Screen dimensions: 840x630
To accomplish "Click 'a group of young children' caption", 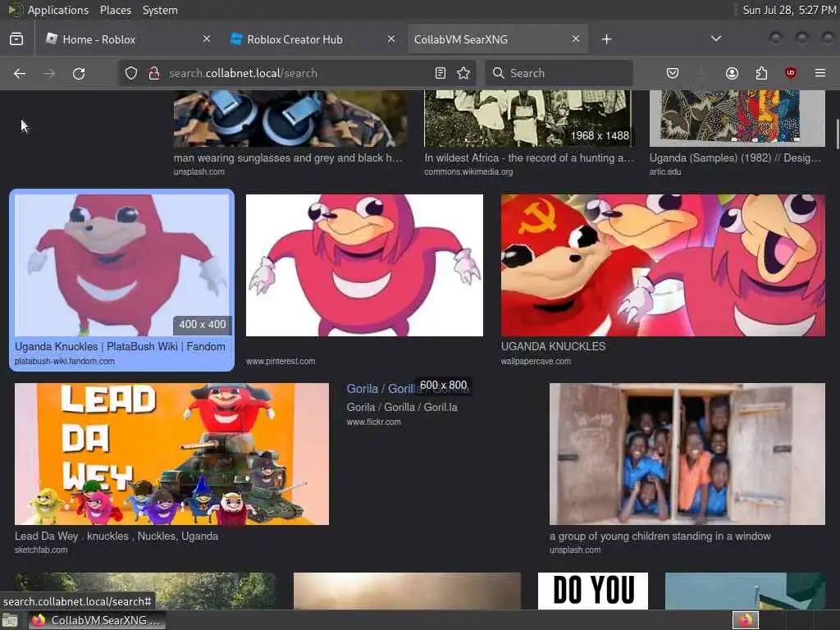I will (x=660, y=536).
